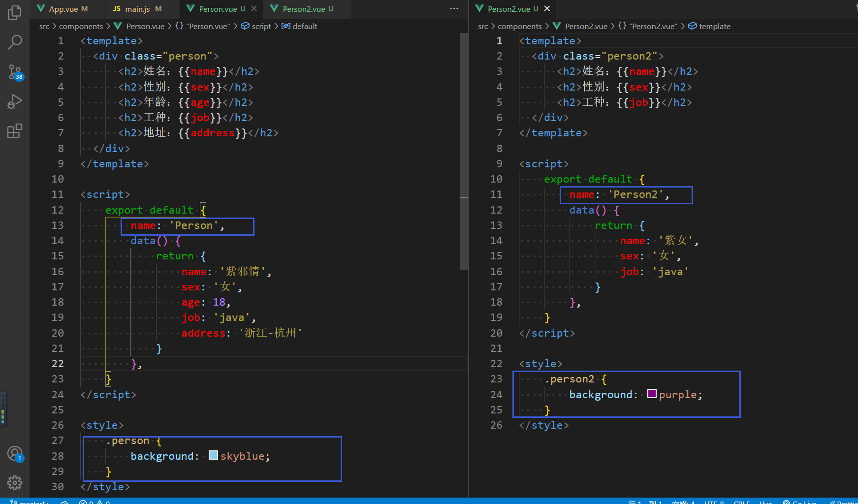Open the Person2.vue file breadcrumb
Screen dimensions: 858x504
click(580, 27)
